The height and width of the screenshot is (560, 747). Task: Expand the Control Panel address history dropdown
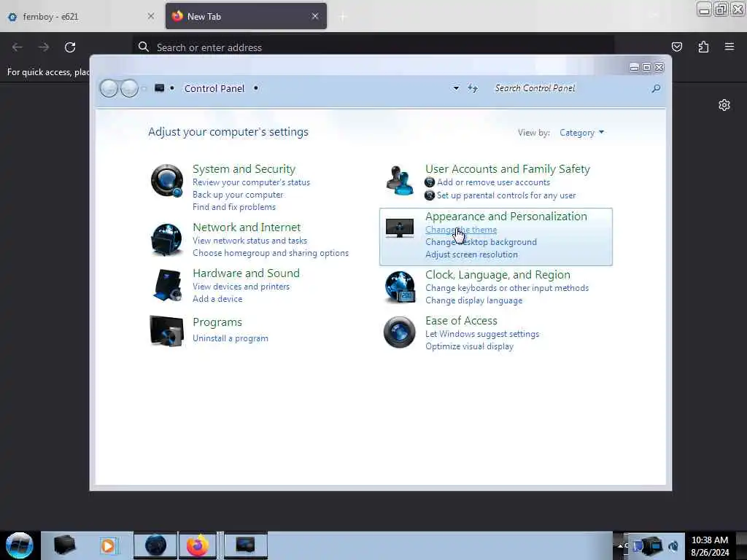click(456, 88)
